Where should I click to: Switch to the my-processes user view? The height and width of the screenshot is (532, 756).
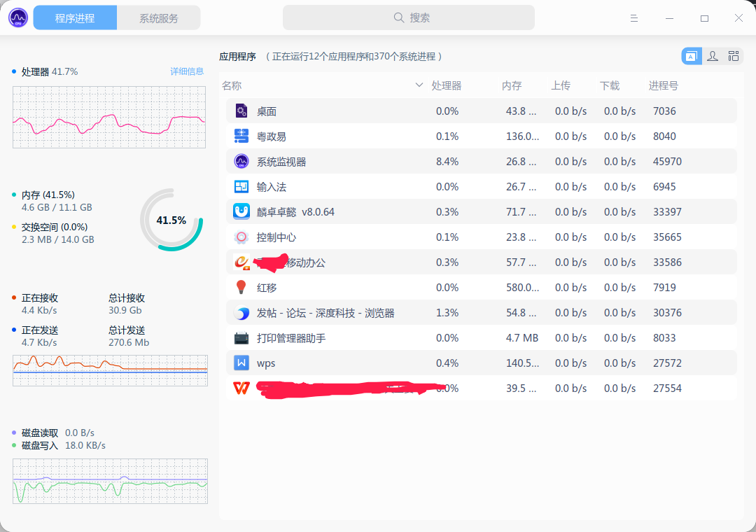[712, 55]
